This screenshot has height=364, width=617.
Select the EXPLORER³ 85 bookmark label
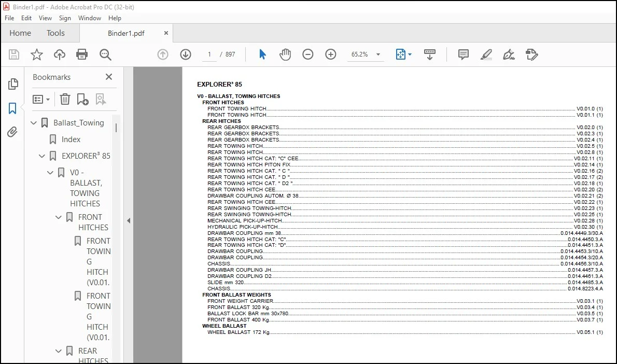tap(86, 156)
